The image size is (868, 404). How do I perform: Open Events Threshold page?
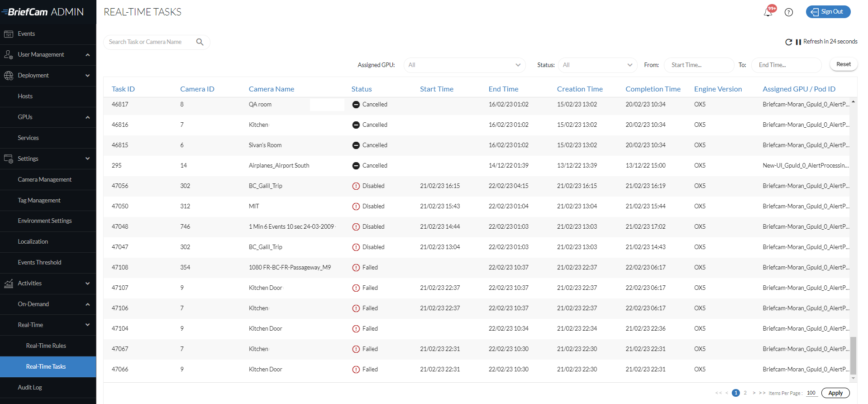coord(39,263)
